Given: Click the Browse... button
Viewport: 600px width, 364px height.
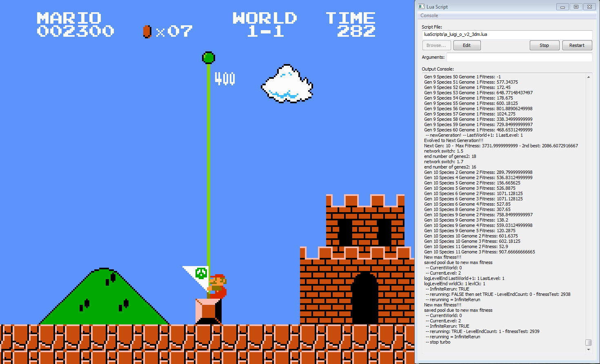Looking at the screenshot, I should coord(436,45).
